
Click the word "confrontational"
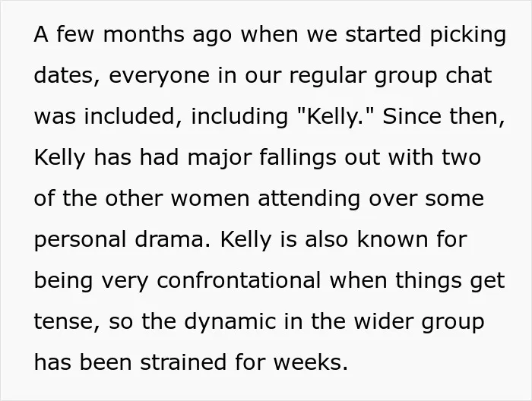pyautogui.click(x=239, y=281)
